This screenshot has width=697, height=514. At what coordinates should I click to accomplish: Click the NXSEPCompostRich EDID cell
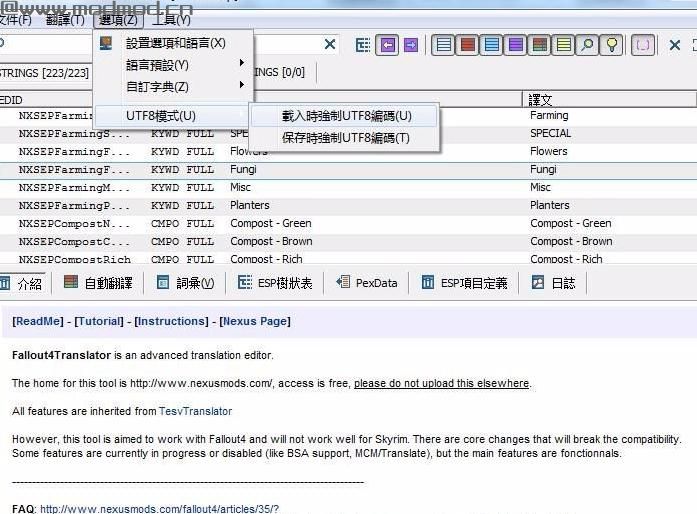pyautogui.click(x=75, y=259)
